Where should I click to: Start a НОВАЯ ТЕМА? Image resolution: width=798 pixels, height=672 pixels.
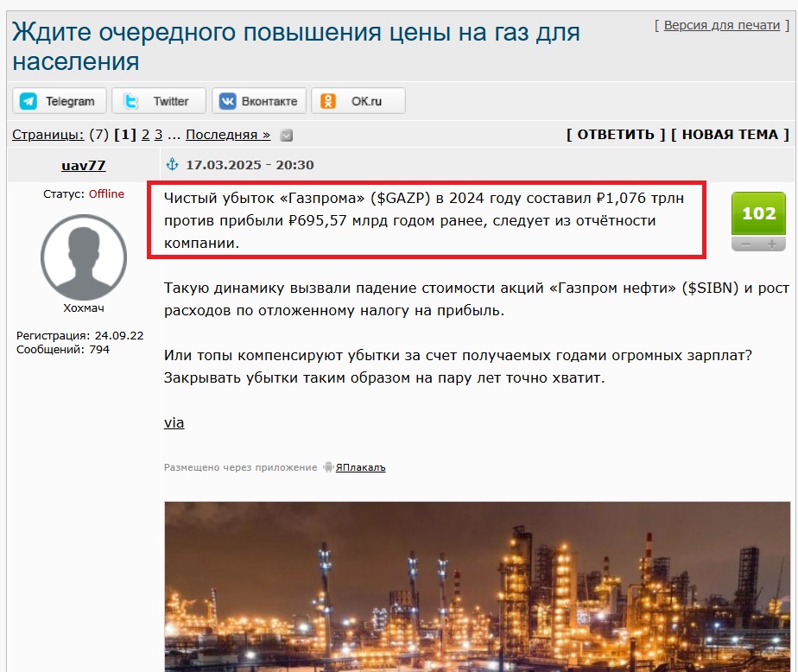click(730, 135)
